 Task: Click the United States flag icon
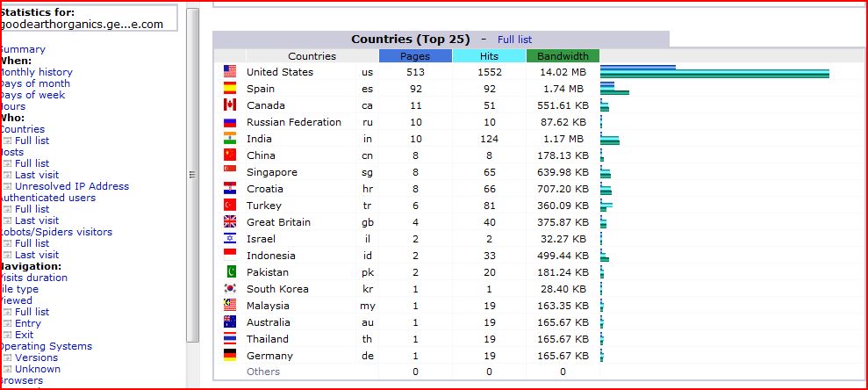pyautogui.click(x=230, y=71)
